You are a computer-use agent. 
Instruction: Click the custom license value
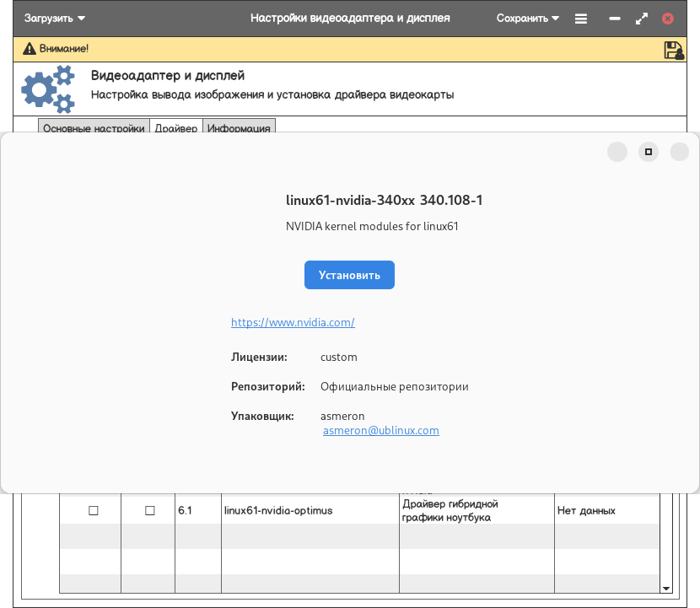pyautogui.click(x=339, y=357)
